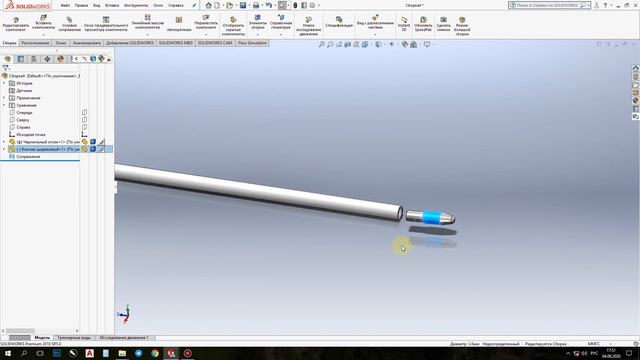Image resolution: width=640 pixels, height=360 pixels.
Task: Switch to SOLIDWORKS CAM tab
Action: [x=215, y=43]
